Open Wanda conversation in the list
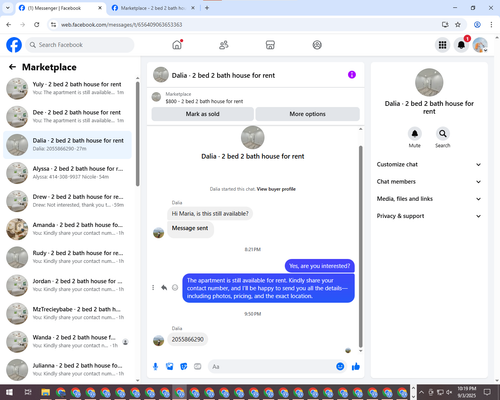This screenshot has height=400, width=500. click(68, 342)
